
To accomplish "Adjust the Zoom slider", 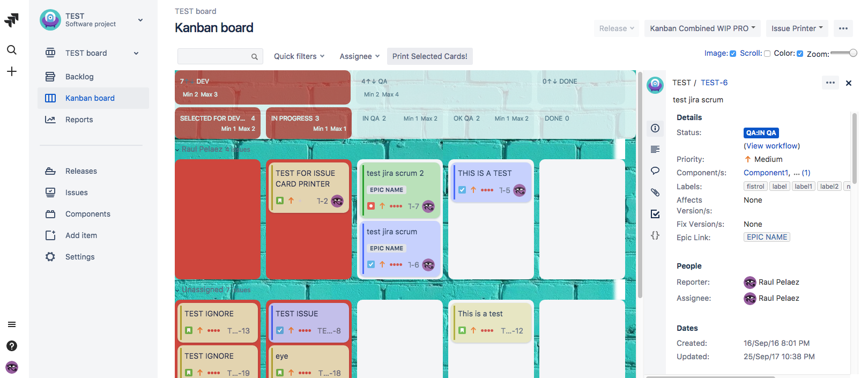I will [852, 53].
